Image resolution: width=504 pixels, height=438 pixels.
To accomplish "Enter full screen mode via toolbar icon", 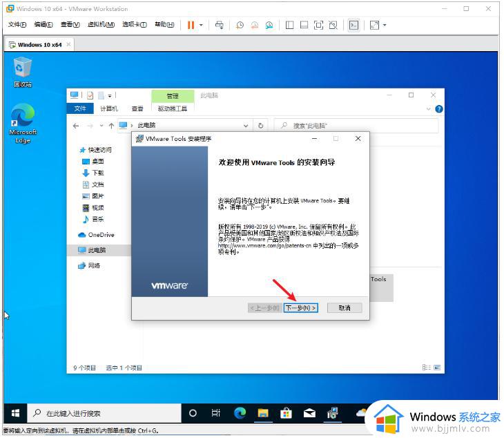I will [x=318, y=25].
